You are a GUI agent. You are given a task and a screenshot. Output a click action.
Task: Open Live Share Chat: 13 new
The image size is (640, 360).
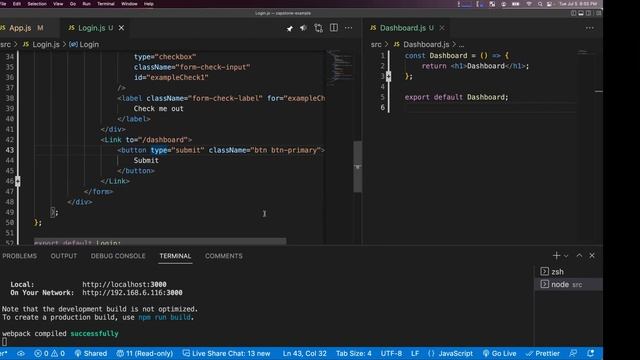click(226, 353)
